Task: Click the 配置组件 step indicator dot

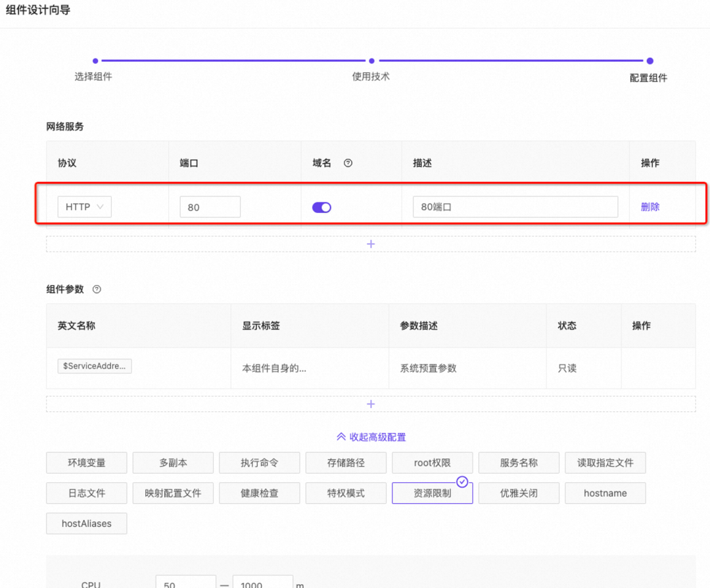Action: [x=649, y=60]
